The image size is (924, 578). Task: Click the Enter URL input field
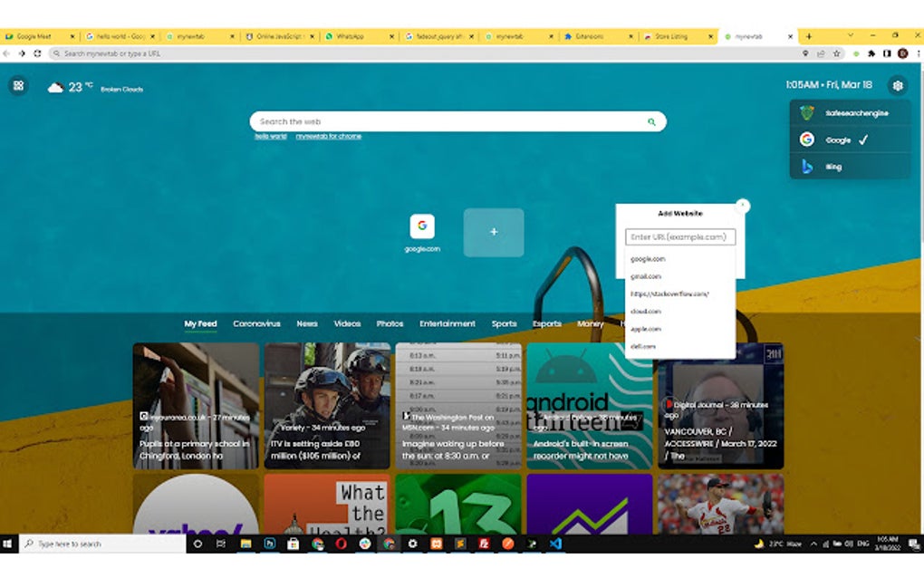point(679,236)
